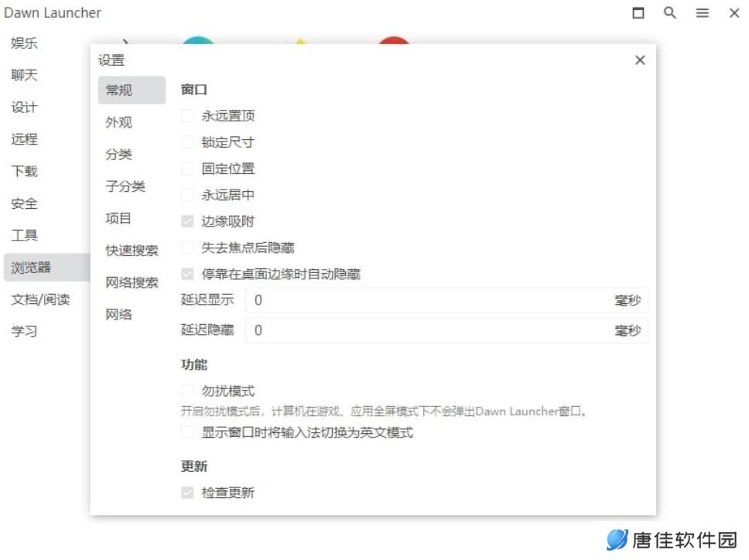
Task: Close the Dawn Launcher main window
Action: 734,13
